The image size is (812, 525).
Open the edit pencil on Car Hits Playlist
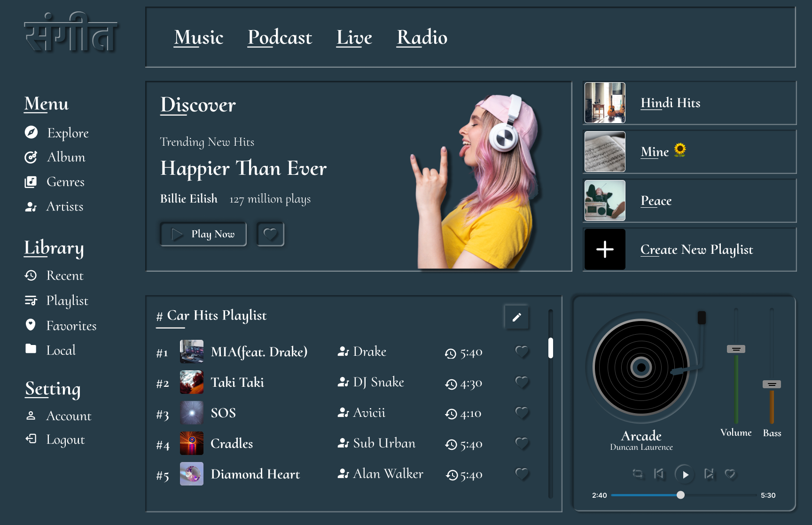(x=516, y=317)
